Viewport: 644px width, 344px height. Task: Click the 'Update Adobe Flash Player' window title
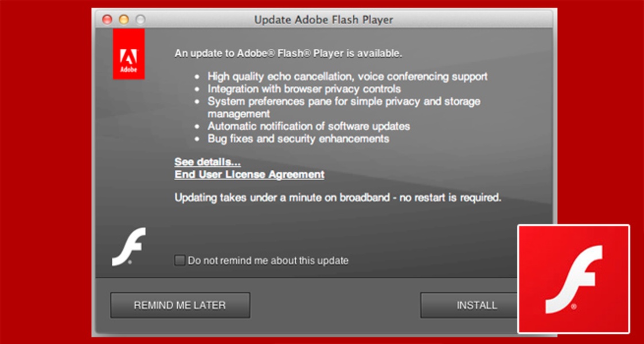323,19
